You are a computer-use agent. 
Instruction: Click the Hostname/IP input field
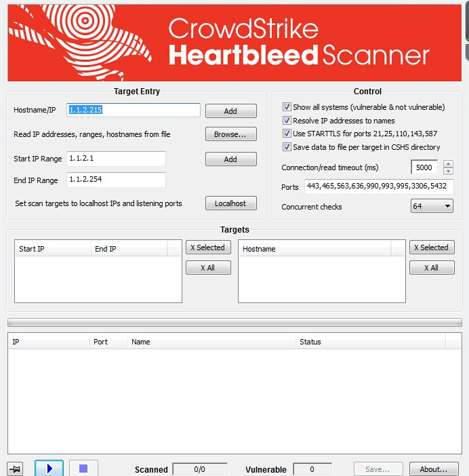click(x=134, y=110)
